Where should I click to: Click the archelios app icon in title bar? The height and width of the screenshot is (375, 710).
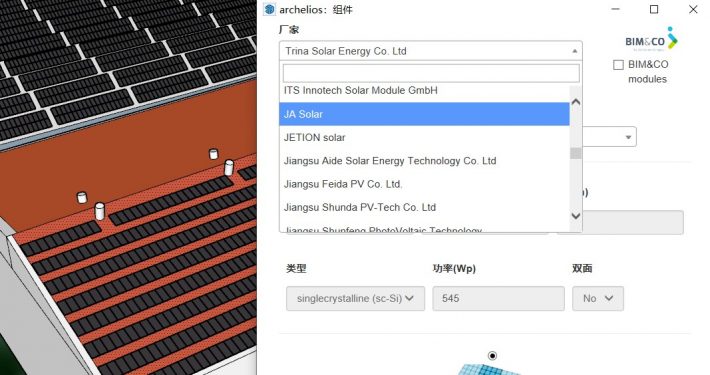click(269, 9)
